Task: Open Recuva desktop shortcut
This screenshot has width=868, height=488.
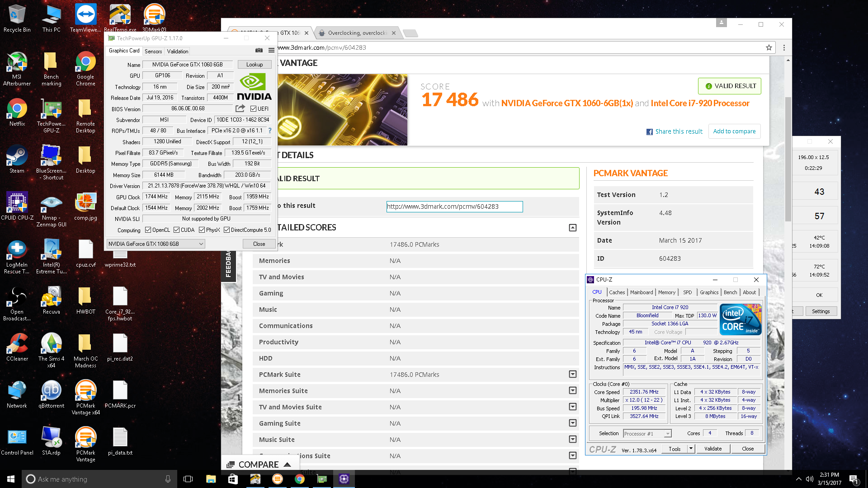Action: tap(51, 300)
